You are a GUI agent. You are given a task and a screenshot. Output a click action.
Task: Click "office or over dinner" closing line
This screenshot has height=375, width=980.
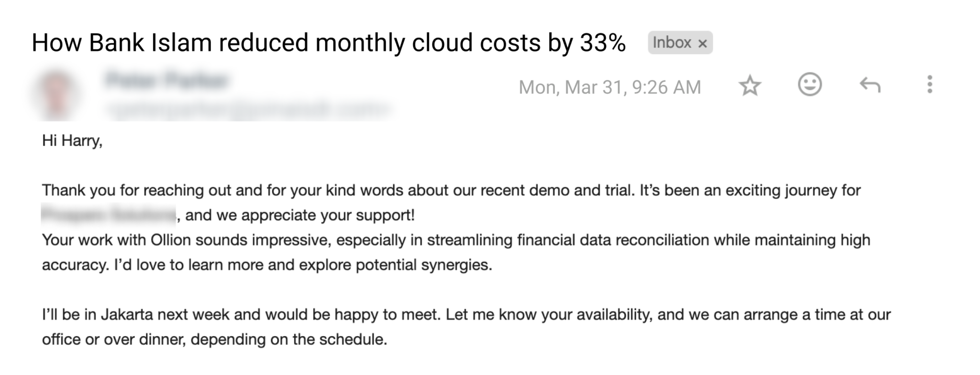pos(113,339)
